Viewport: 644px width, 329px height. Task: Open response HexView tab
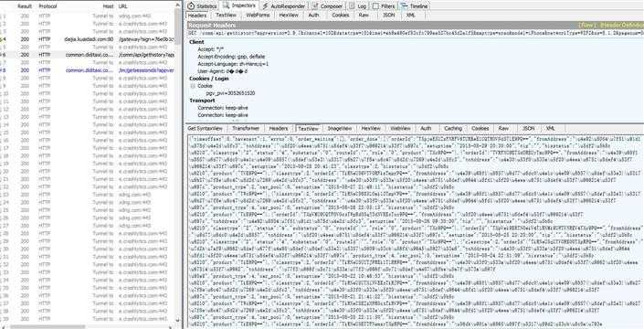point(371,129)
